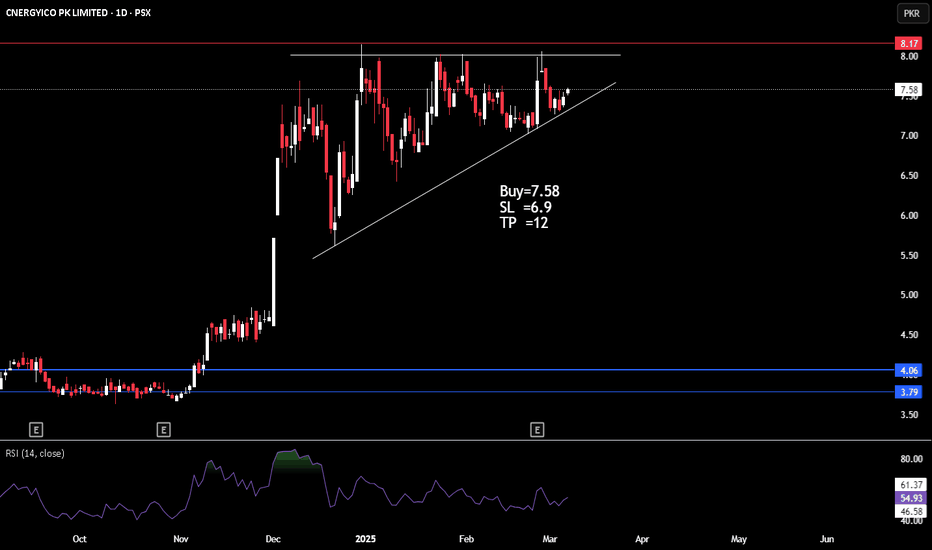Click the red 8.17 price label
932x550 pixels.
point(909,43)
